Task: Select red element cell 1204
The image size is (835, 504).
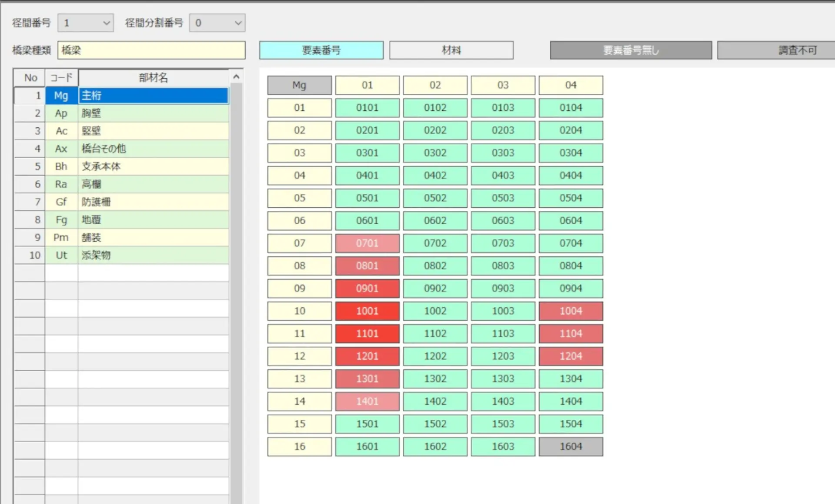Action: (x=571, y=356)
